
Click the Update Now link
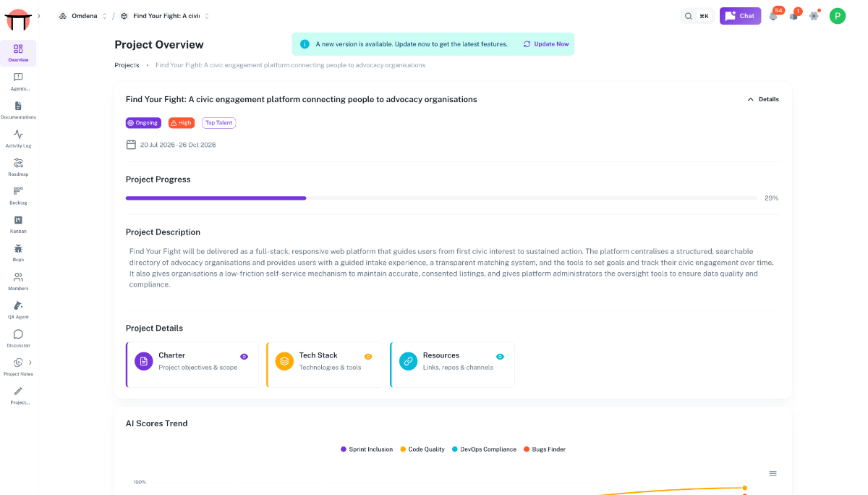(546, 44)
